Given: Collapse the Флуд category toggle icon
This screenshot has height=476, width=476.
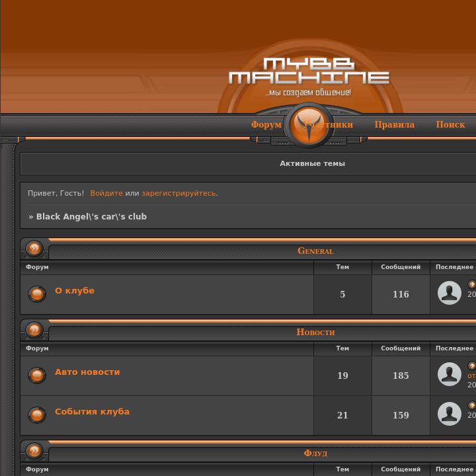Looking at the screenshot, I should 34,451.
